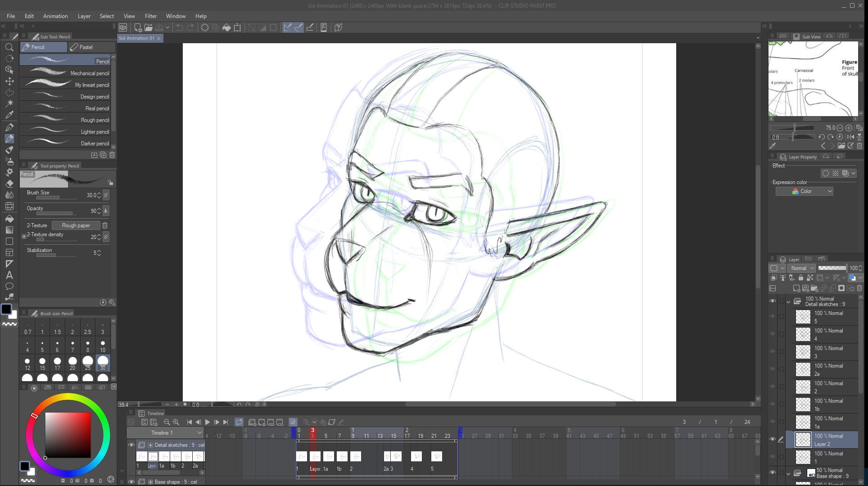
Task: Toggle visibility of Detail sketches folder layer
Action: coord(773,301)
